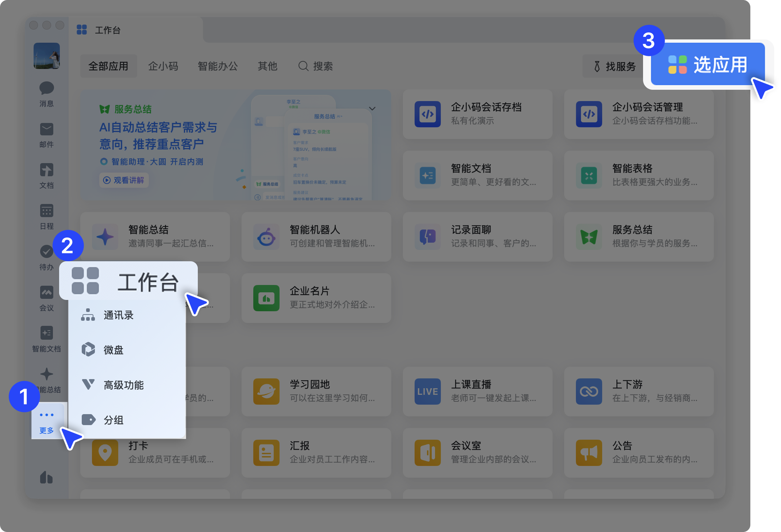781x532 pixels.
Task: Open the 打卡 check-in app icon
Action: (x=105, y=453)
